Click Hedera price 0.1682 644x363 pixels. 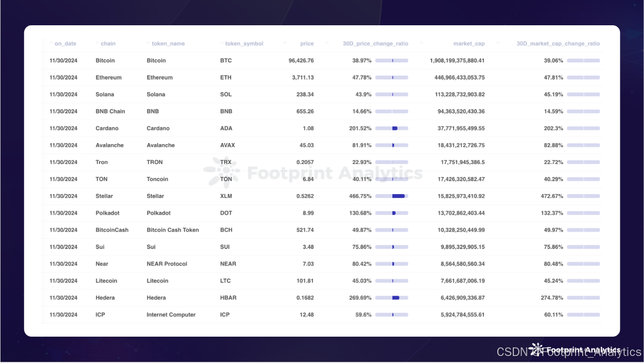[x=305, y=297]
